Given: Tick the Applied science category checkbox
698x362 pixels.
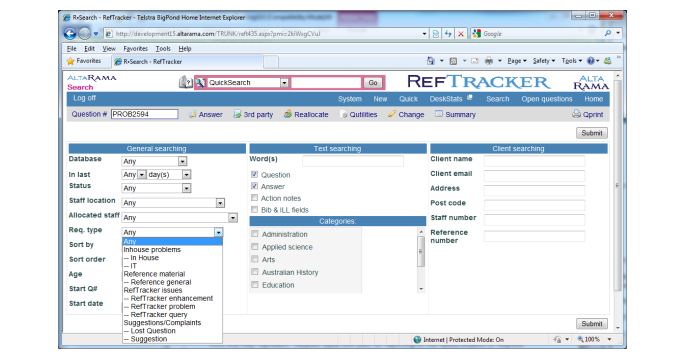Looking at the screenshot, I should (255, 247).
